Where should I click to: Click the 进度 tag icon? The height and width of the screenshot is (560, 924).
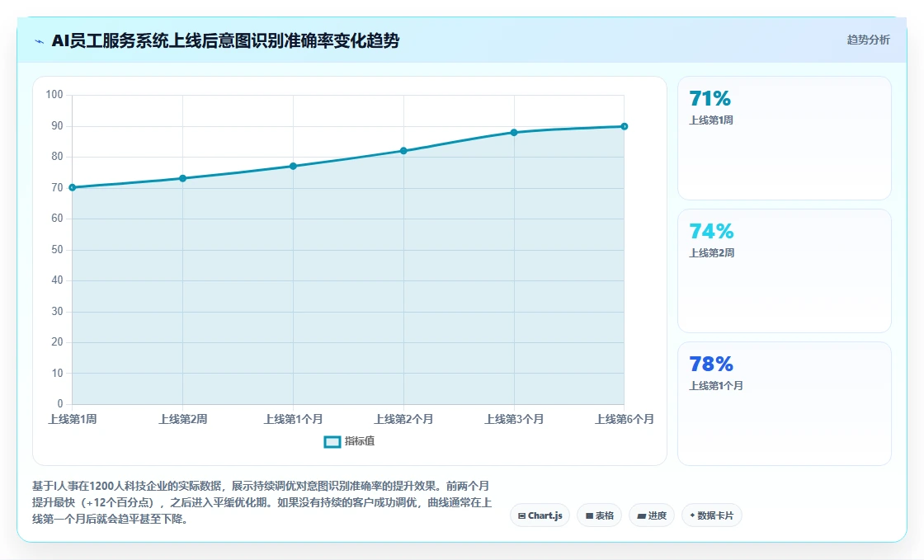click(x=641, y=516)
